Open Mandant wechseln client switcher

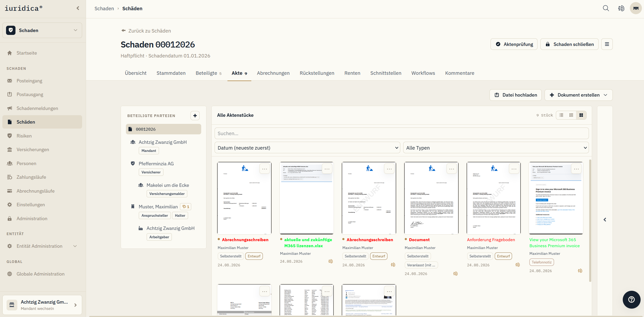pos(42,305)
